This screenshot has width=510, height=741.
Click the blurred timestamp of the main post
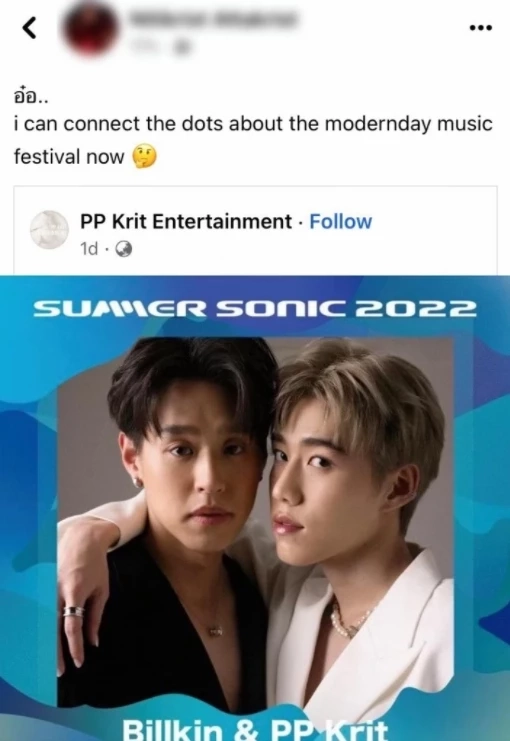(143, 46)
